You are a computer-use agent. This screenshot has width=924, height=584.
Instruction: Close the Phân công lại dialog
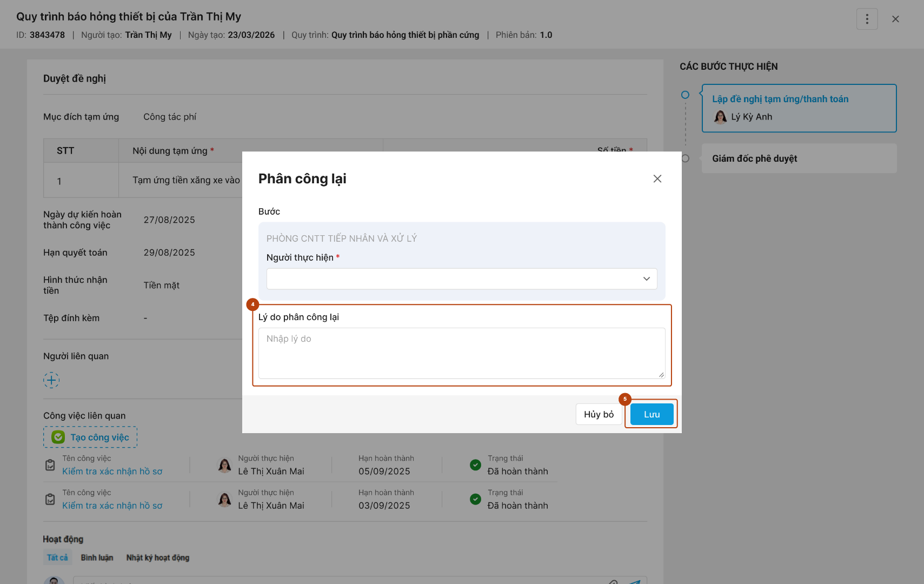click(x=657, y=179)
